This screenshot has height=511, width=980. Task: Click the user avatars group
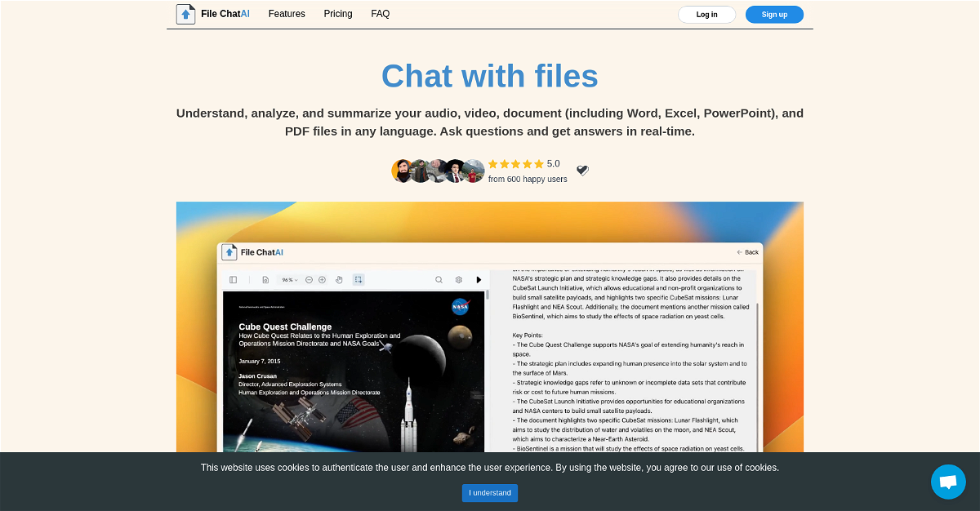point(439,171)
